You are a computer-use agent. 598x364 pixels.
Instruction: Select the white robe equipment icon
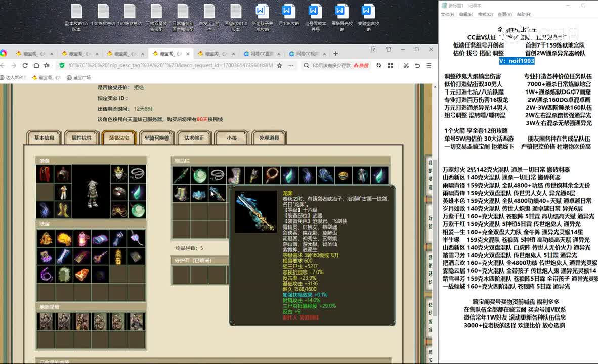click(x=63, y=192)
